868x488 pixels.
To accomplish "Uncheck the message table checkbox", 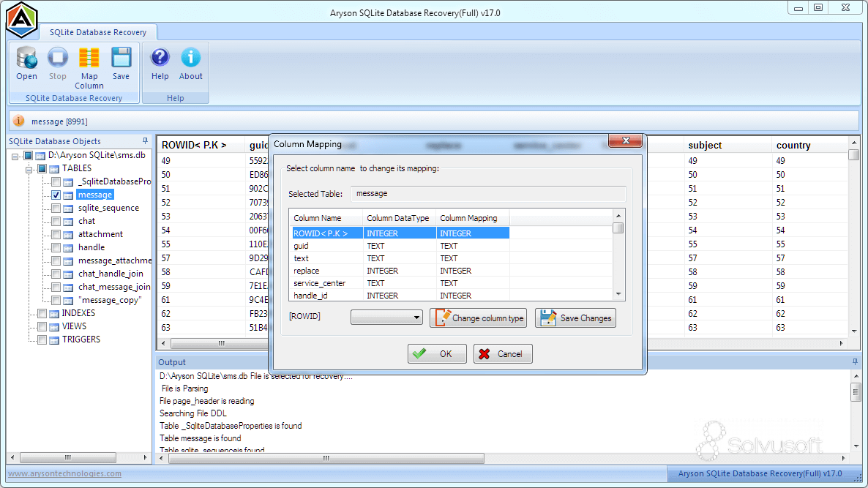I will click(56, 195).
